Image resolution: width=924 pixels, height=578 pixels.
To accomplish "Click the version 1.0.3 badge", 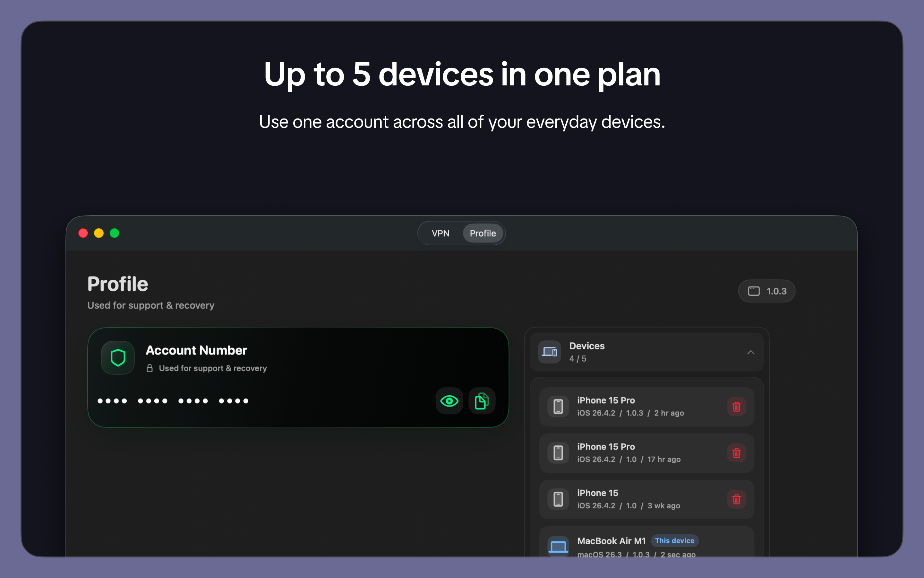I will tap(766, 291).
